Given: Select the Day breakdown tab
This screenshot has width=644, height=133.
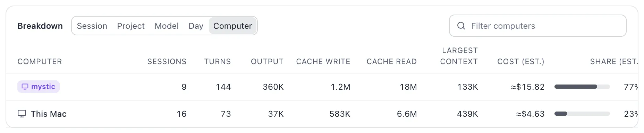Looking at the screenshot, I should 196,26.
